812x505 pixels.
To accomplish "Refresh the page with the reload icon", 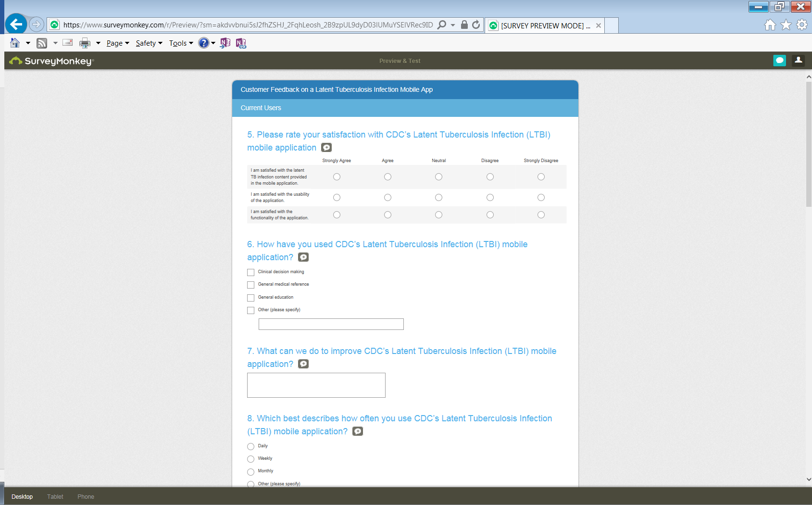I will click(x=476, y=25).
